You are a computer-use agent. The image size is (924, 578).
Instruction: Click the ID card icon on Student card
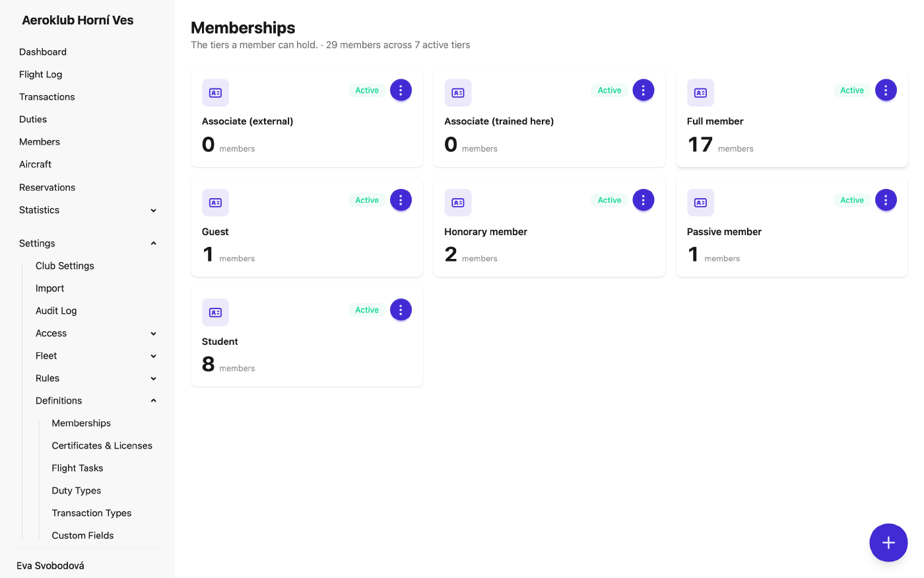(215, 312)
